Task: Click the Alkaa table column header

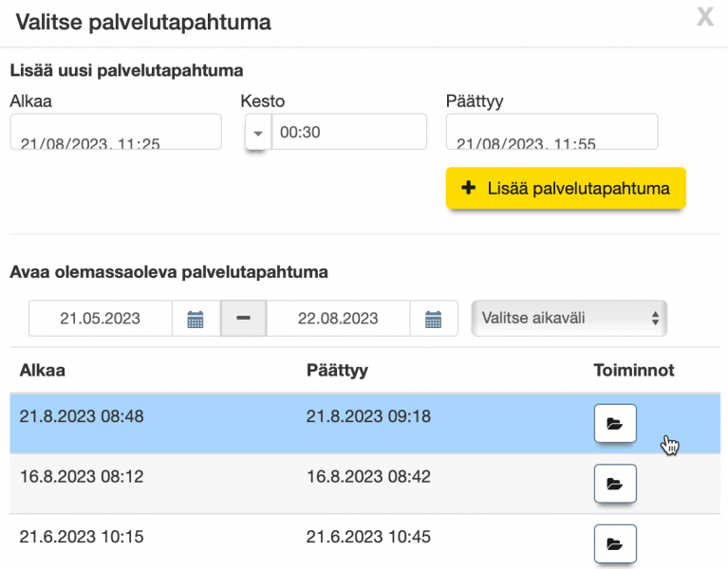Action: click(43, 370)
